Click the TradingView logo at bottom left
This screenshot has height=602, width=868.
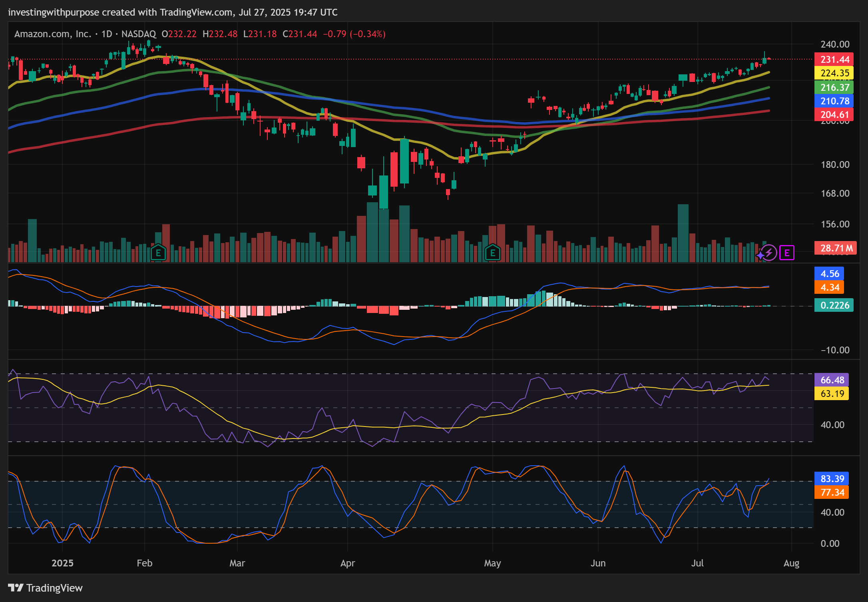[45, 588]
